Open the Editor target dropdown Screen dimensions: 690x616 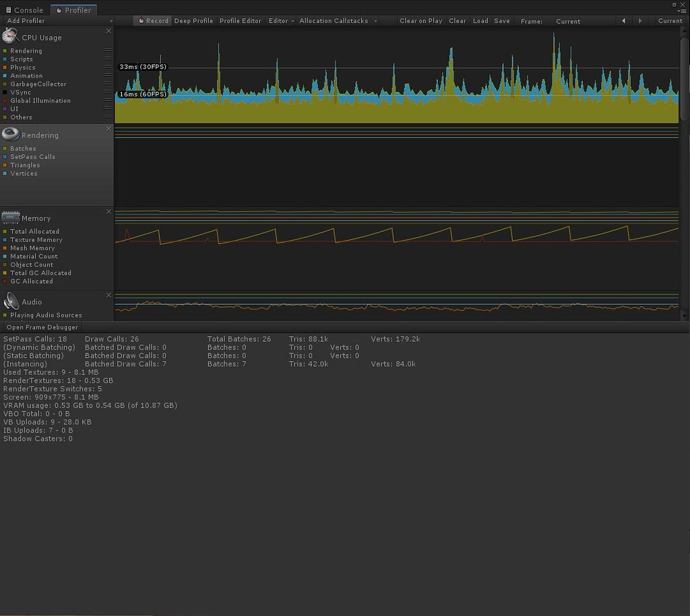[280, 20]
